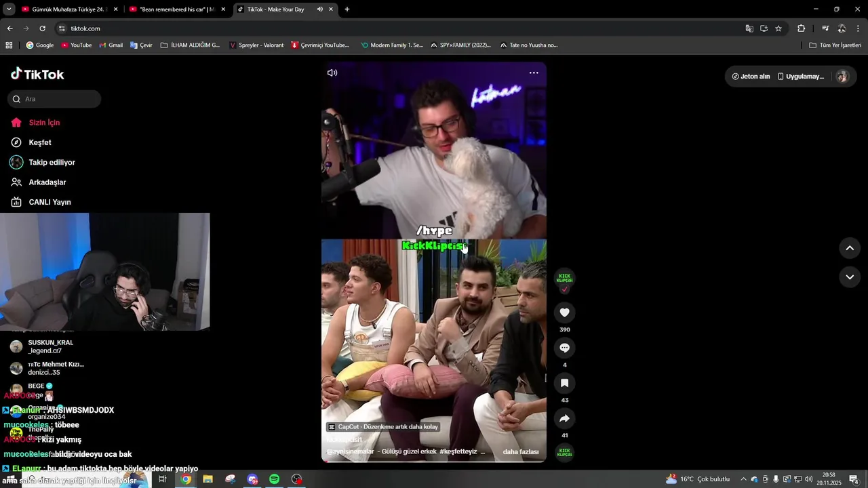This screenshot has width=868, height=488.
Task: Like the video with the heart icon
Action: 564,312
